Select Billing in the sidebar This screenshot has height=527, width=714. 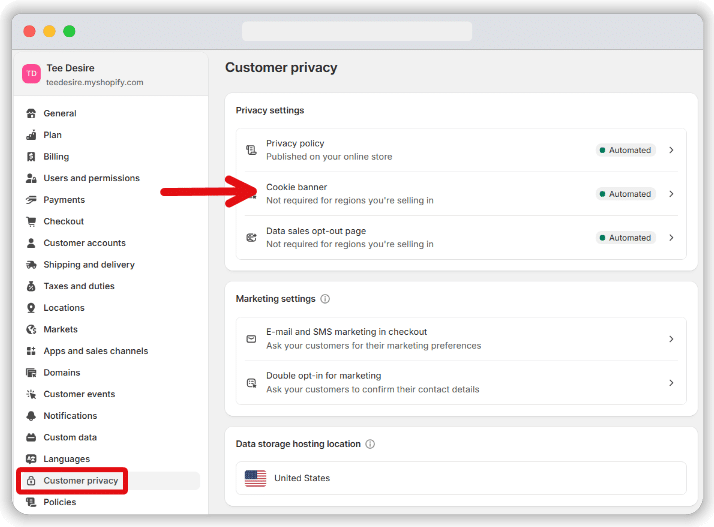56,157
